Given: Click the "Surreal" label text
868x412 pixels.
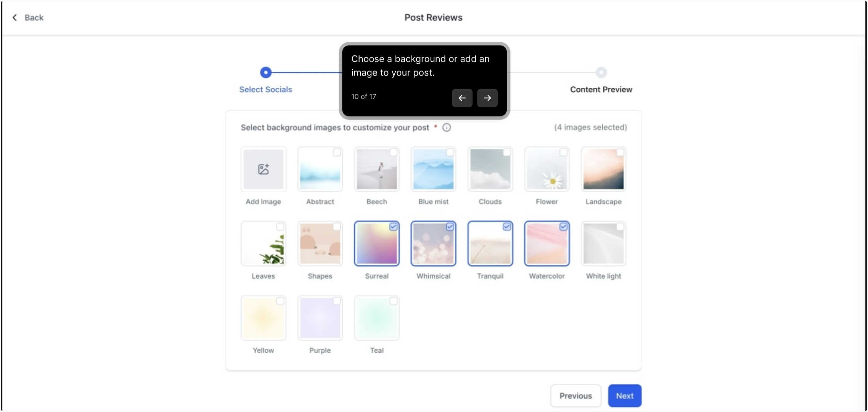Looking at the screenshot, I should (377, 276).
